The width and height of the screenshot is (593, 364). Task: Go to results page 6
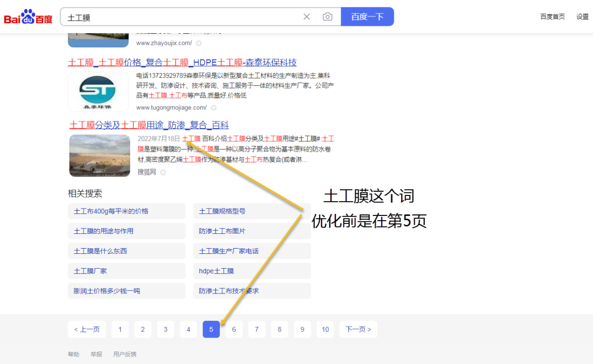tap(234, 329)
